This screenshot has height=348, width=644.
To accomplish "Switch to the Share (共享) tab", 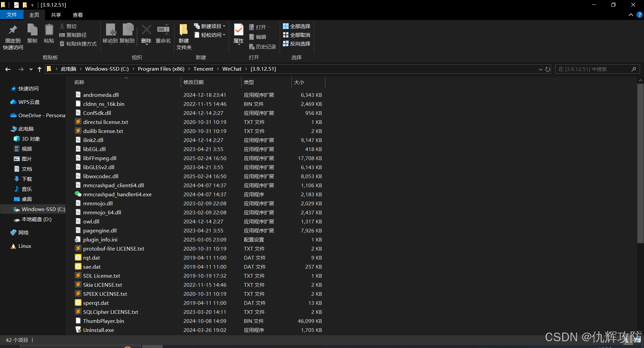I will coord(56,15).
